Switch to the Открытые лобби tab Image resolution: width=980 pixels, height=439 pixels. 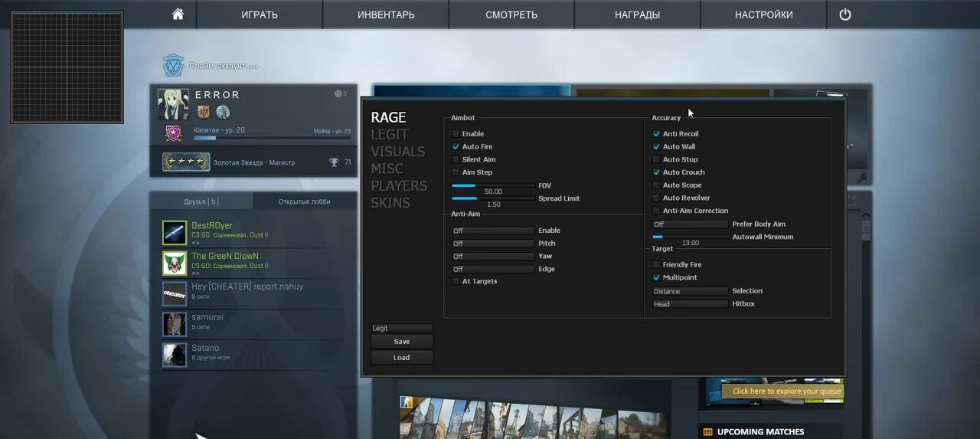(x=305, y=201)
